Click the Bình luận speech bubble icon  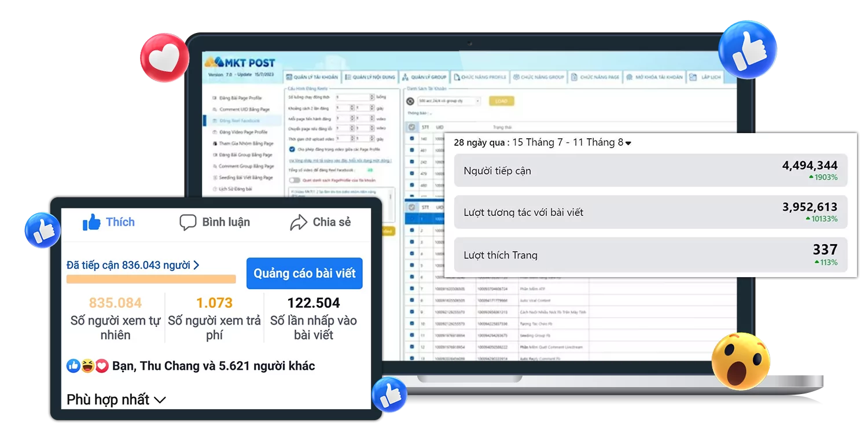pos(188,223)
